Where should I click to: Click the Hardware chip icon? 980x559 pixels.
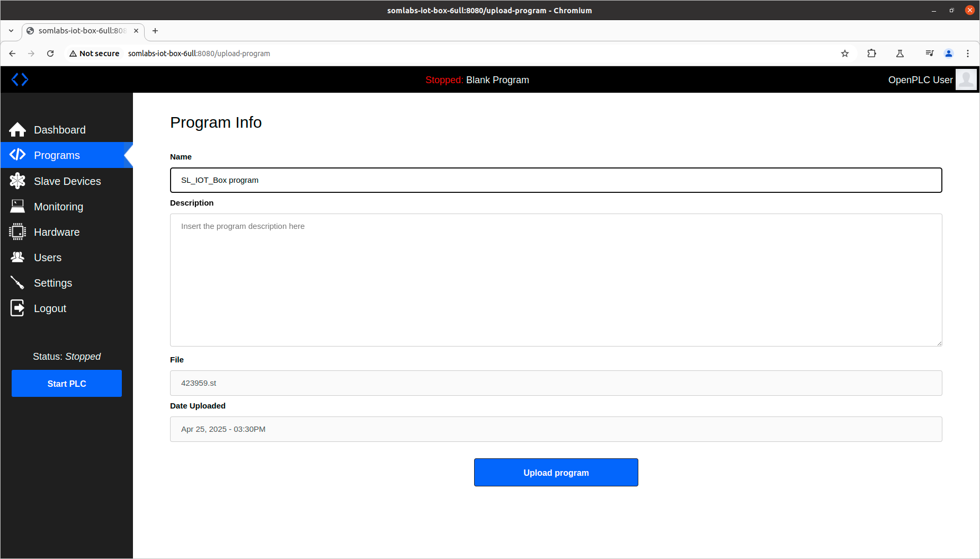pyautogui.click(x=17, y=232)
